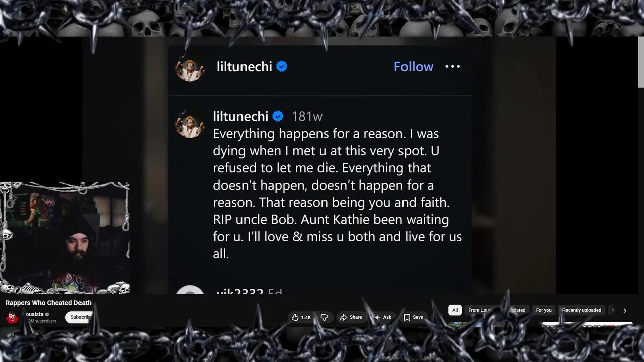Viewport: 644px width, 362px height.
Task: Open the liltunechi username in the header
Action: (x=245, y=66)
